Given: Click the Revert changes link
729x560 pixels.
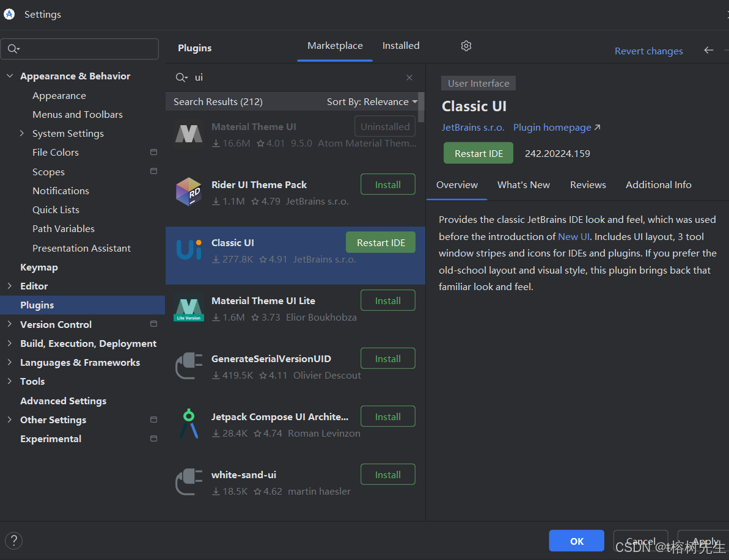Looking at the screenshot, I should click(648, 51).
